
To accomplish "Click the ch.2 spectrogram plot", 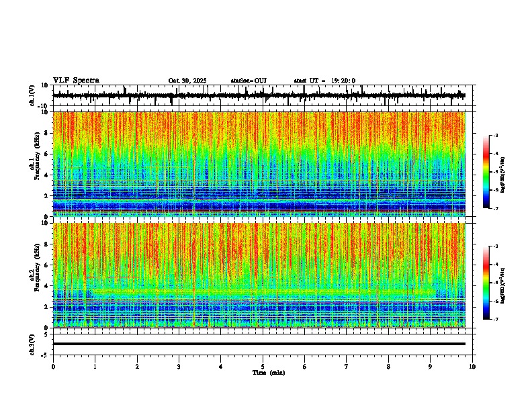I will pos(259,275).
